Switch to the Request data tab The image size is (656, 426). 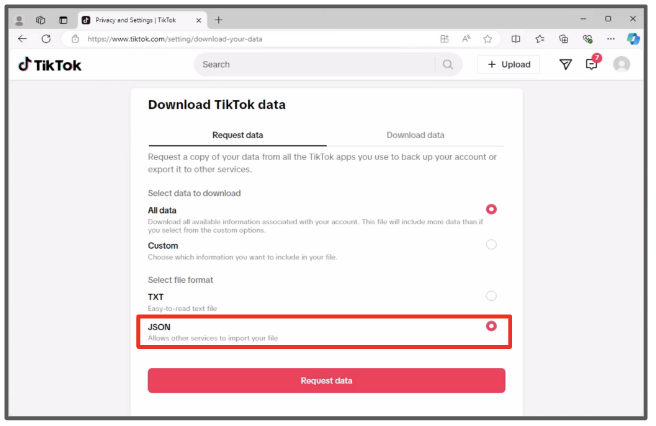(238, 135)
